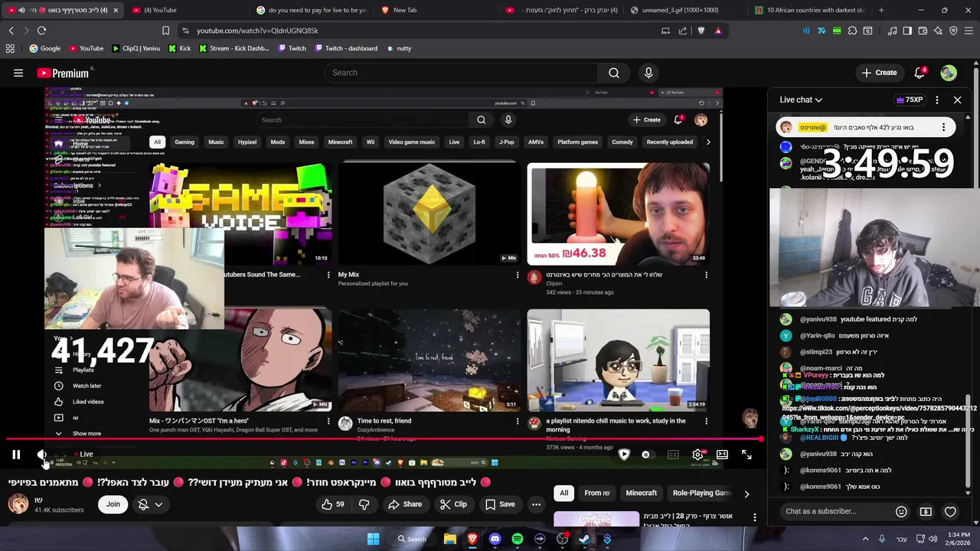Viewport: 980px width, 551px height.
Task: Open the music note playlist icon
Action: coord(892,31)
